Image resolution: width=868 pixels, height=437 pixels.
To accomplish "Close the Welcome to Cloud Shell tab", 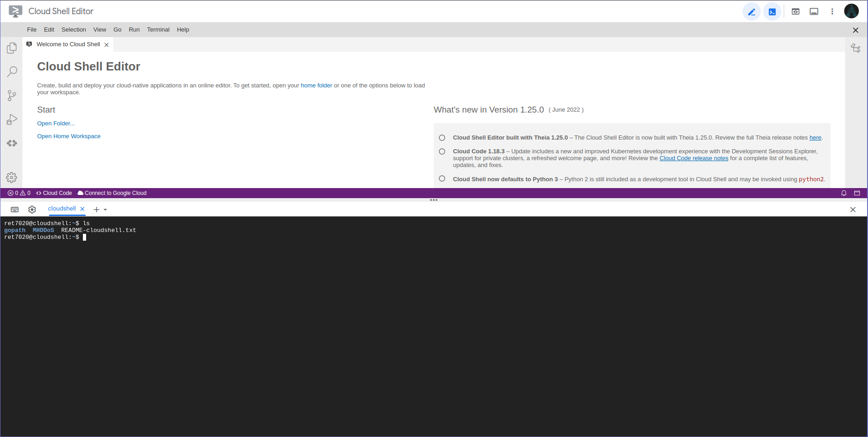I will coord(107,45).
